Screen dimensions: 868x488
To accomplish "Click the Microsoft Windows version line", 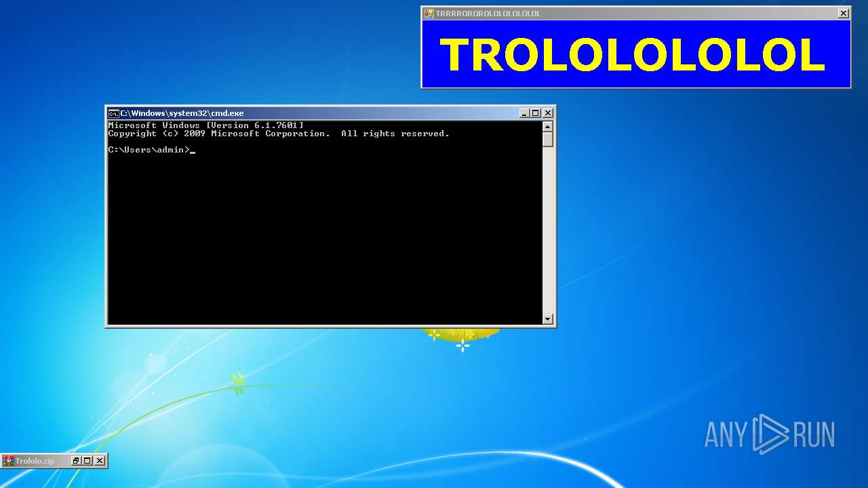I will click(206, 125).
